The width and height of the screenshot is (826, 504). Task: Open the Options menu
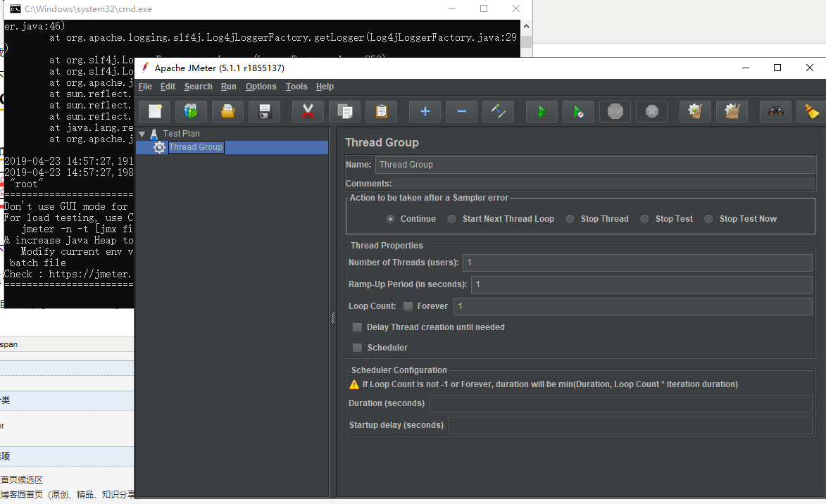coord(261,87)
